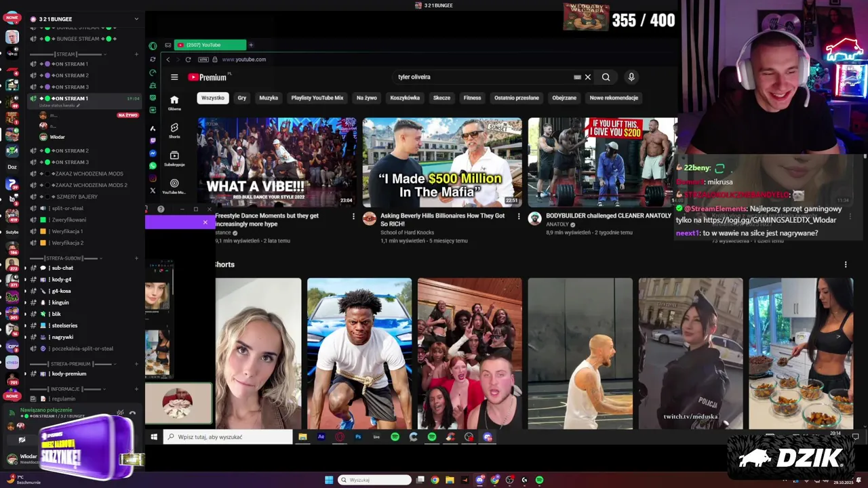Open new browser tab with plus icon
Screen dimensions: 868x488
pos(251,45)
